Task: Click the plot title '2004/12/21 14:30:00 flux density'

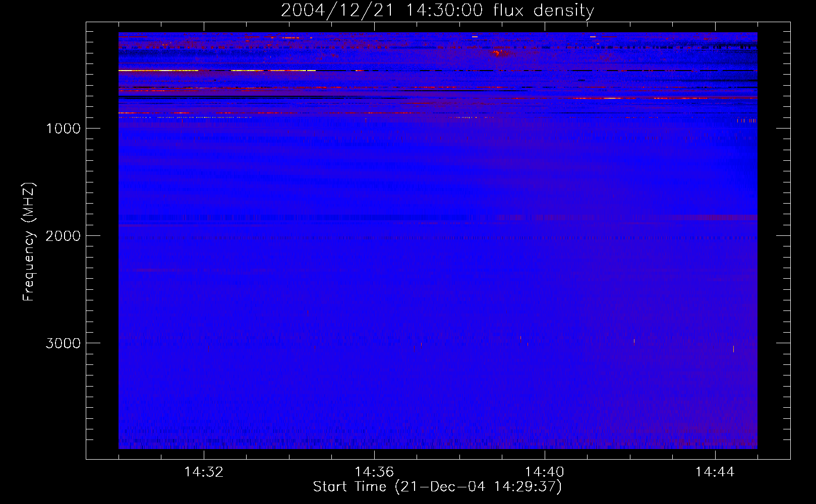Action: (x=437, y=11)
